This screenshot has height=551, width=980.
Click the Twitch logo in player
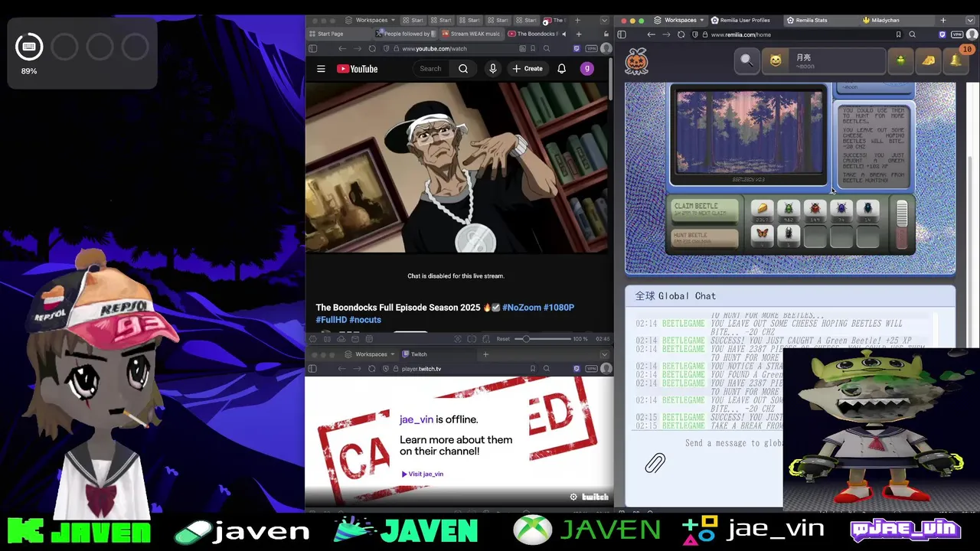(595, 497)
